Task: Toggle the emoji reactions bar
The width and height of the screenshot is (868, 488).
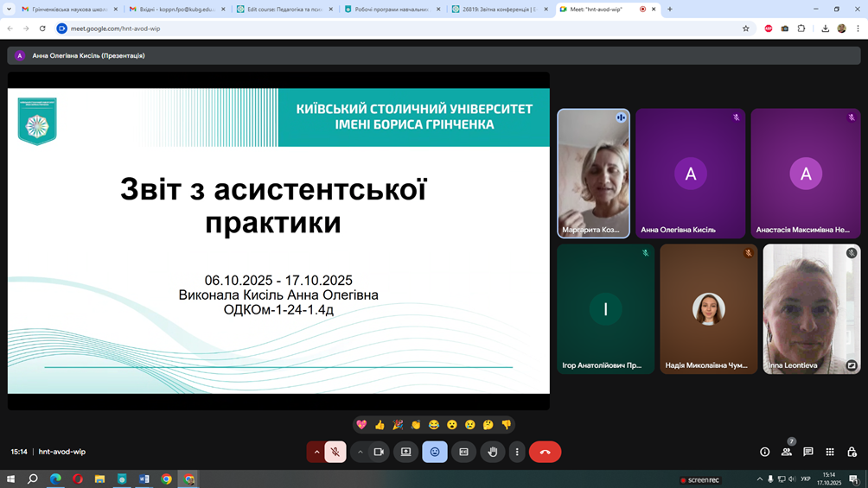Action: (x=435, y=452)
